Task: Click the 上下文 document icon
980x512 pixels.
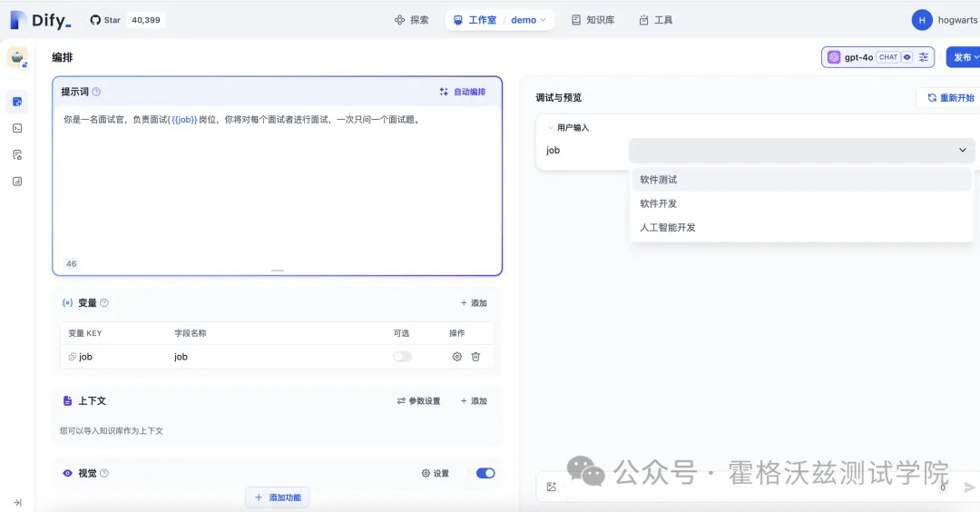Action: (x=67, y=400)
